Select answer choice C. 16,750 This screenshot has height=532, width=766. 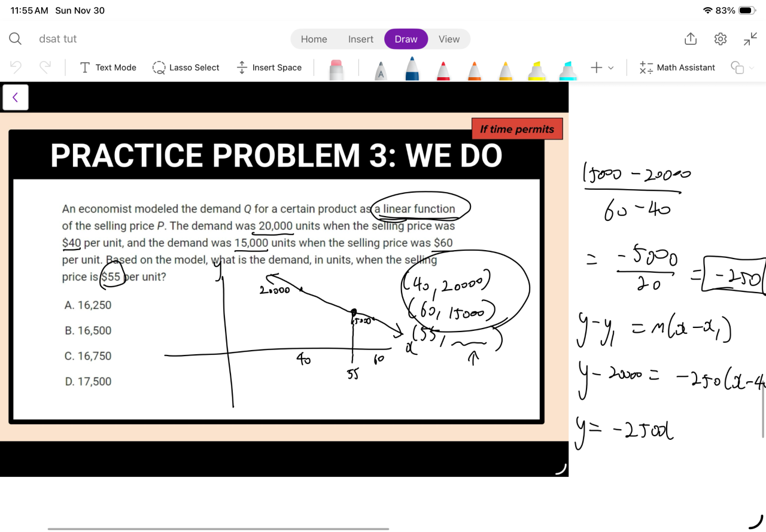[88, 356]
